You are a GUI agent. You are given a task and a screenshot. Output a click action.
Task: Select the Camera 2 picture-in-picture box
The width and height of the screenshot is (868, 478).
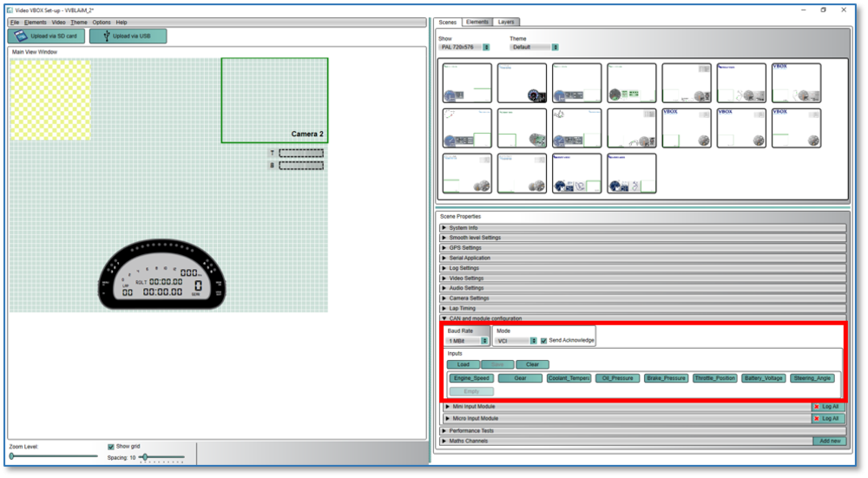point(274,100)
